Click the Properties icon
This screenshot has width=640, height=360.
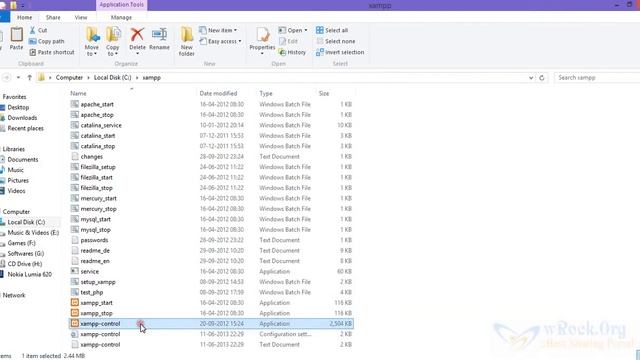pyautogui.click(x=262, y=35)
